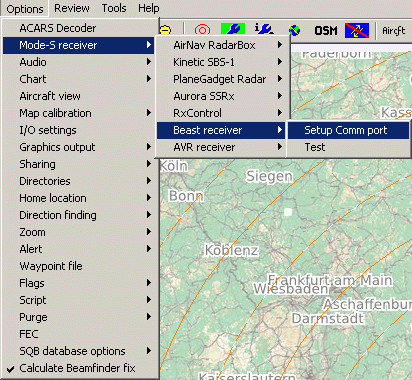Click the white square marker near Siegen
The width and height of the screenshot is (412, 380).
pos(288,212)
